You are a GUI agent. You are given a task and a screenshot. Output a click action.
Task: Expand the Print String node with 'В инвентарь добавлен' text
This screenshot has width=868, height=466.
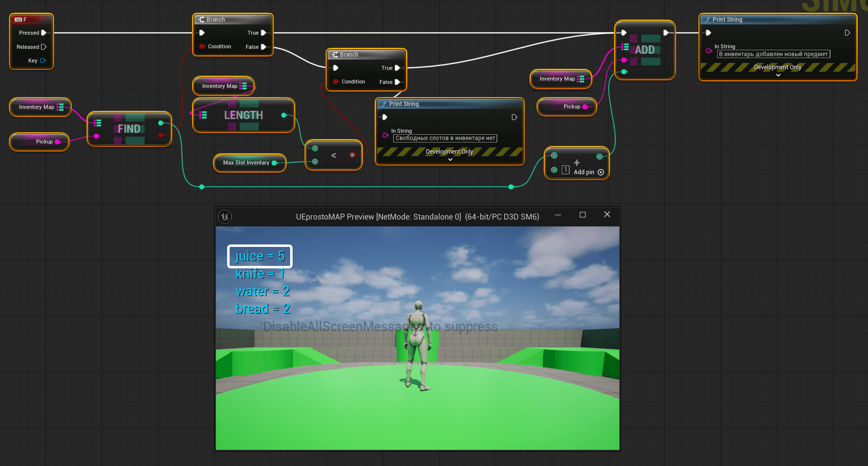[778, 75]
